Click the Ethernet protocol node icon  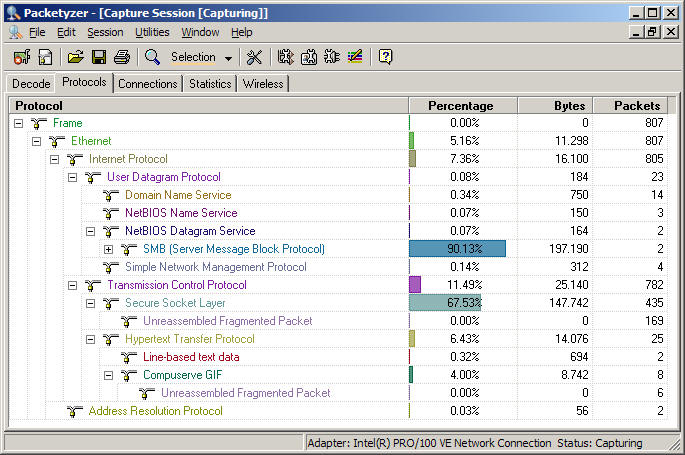[x=57, y=141]
